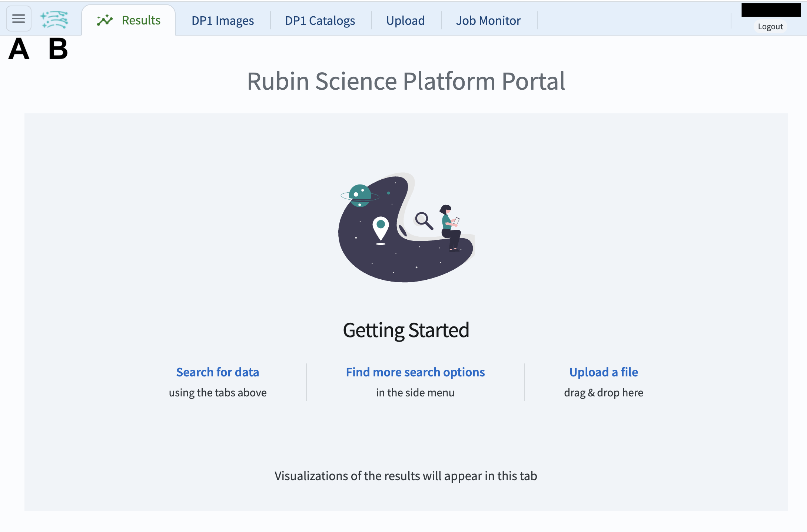Screen dimensions: 807x532
Task: Click the Search for data link
Action: (x=217, y=372)
